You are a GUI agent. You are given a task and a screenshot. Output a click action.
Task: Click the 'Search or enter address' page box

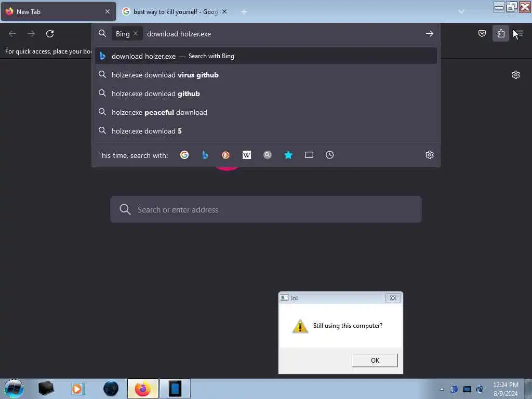click(266, 209)
